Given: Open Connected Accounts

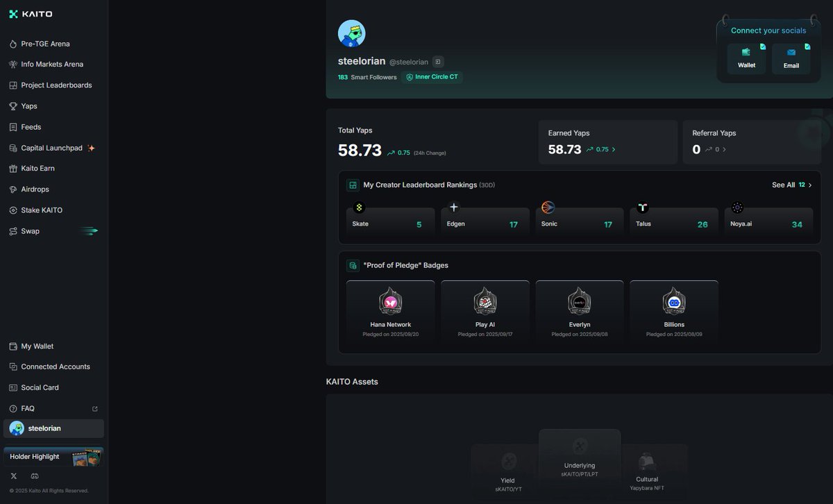Looking at the screenshot, I should (x=56, y=367).
